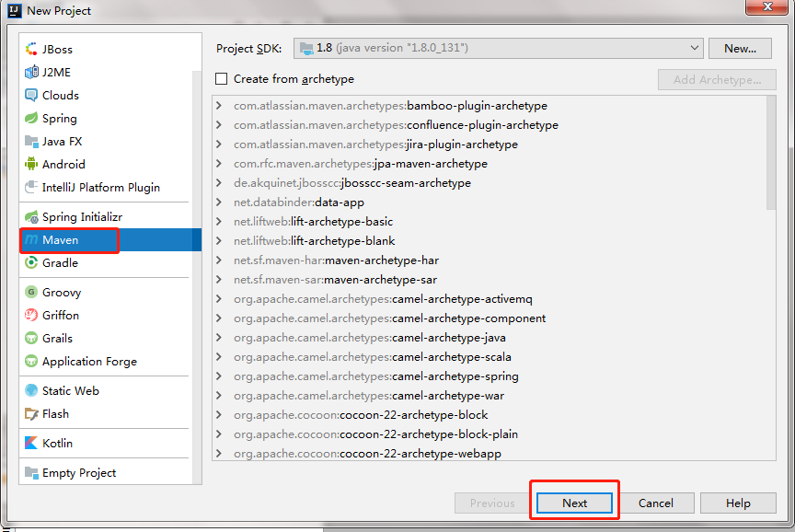Expand the jira-plugin-archetype entry

tap(219, 144)
